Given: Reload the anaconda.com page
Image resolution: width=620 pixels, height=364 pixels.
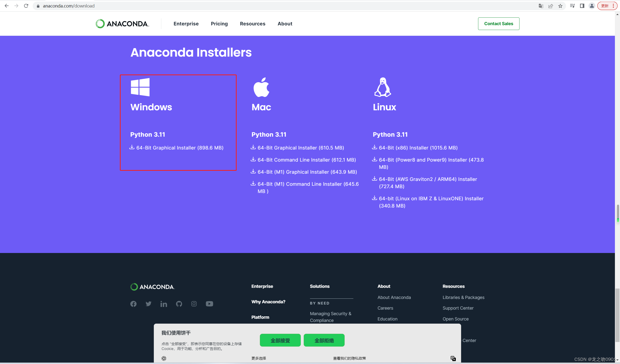Looking at the screenshot, I should click(26, 6).
